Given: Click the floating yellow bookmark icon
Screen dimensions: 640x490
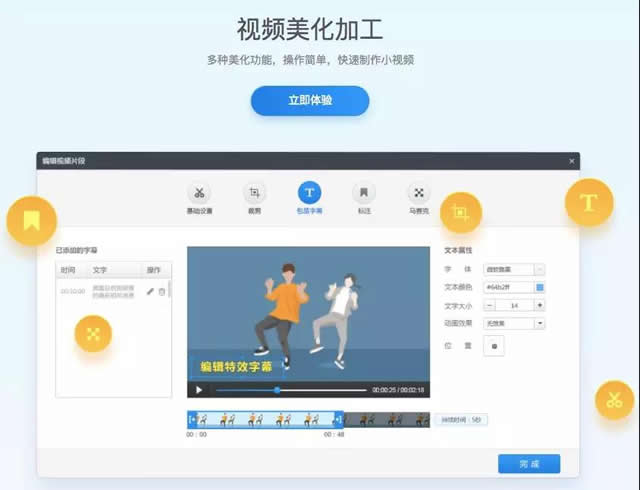Looking at the screenshot, I should click(32, 220).
